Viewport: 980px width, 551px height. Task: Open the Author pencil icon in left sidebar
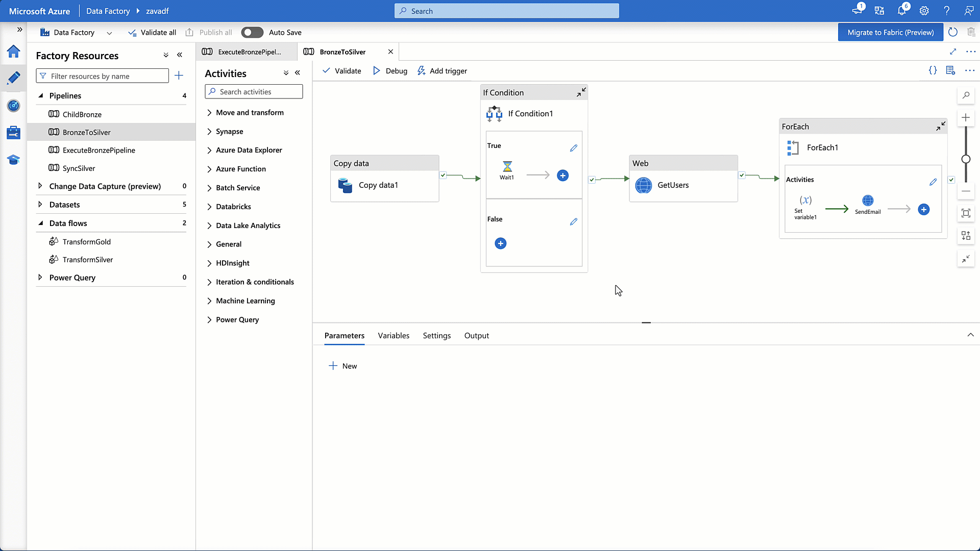(x=13, y=78)
